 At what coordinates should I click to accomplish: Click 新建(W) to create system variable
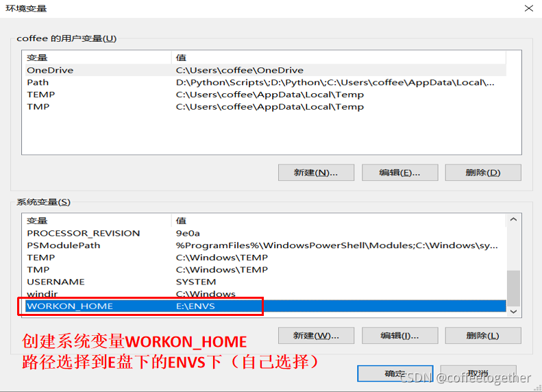[x=316, y=336]
